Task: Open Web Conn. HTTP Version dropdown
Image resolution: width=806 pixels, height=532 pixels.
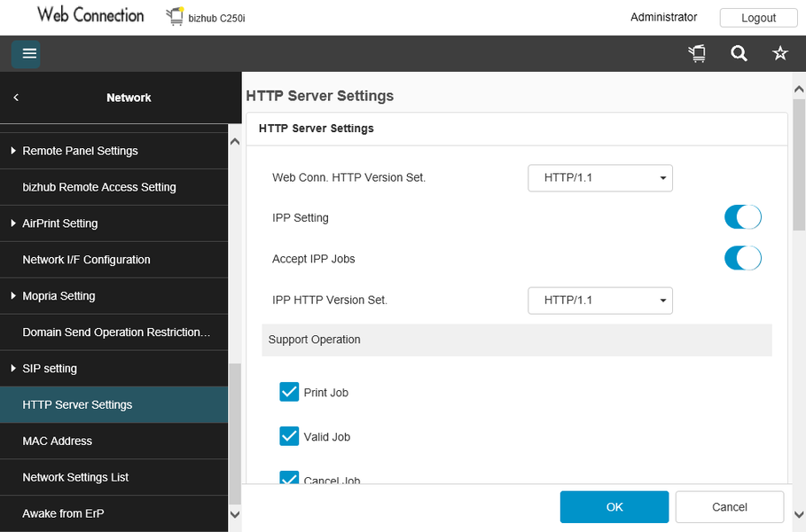Action: point(600,177)
